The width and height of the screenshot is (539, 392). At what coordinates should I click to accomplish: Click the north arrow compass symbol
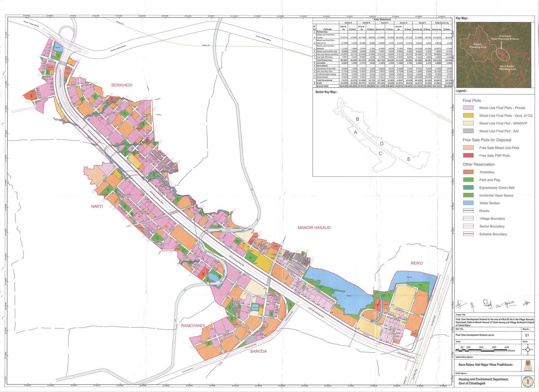tap(528, 349)
